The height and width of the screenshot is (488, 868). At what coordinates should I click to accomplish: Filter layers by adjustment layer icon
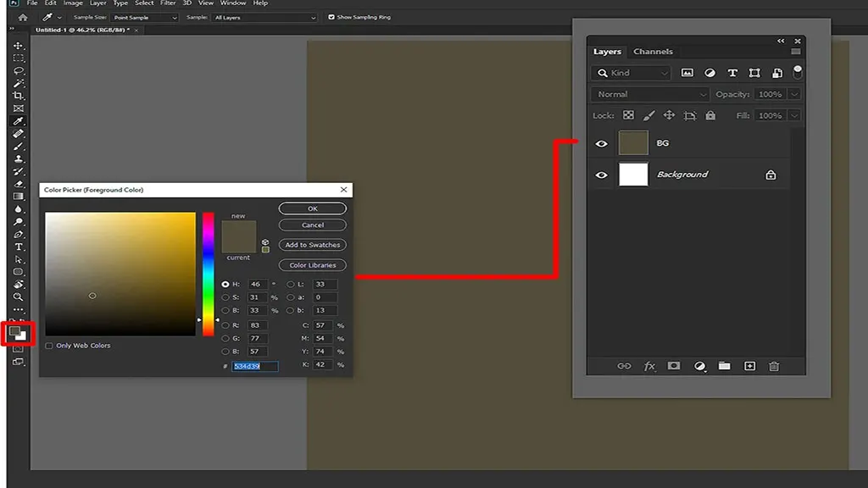pos(709,73)
